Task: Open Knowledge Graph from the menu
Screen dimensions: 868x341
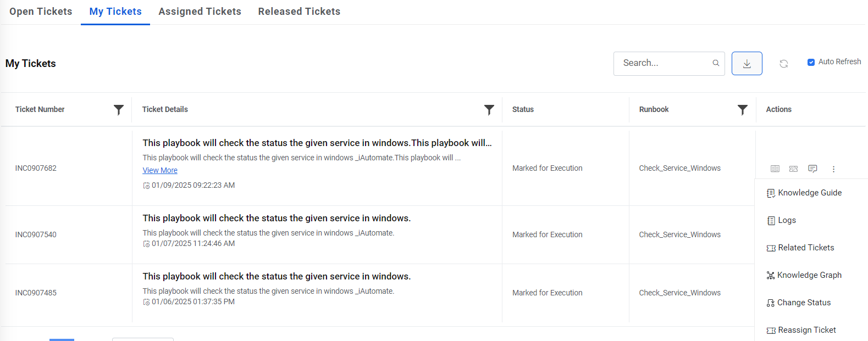Action: click(809, 275)
